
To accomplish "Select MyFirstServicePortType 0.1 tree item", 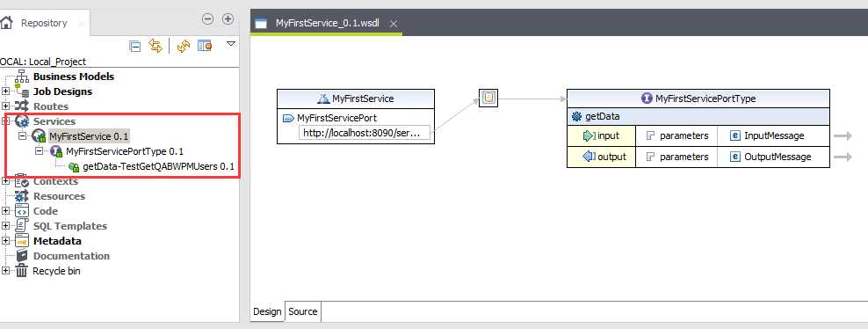I will pyautogui.click(x=125, y=151).
